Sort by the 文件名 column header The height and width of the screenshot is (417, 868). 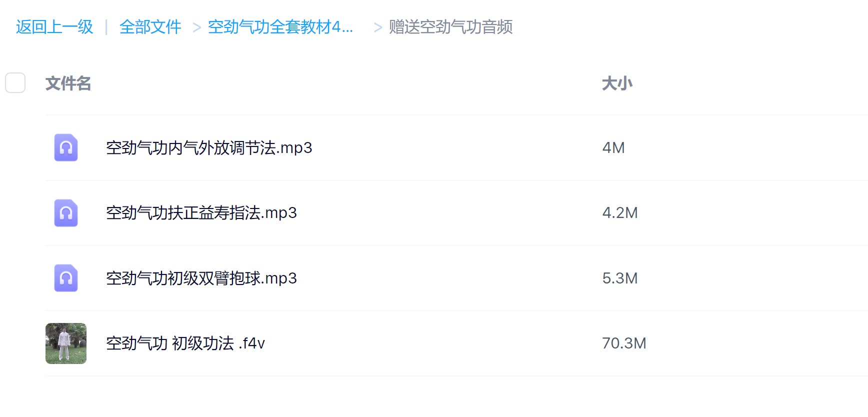point(68,83)
